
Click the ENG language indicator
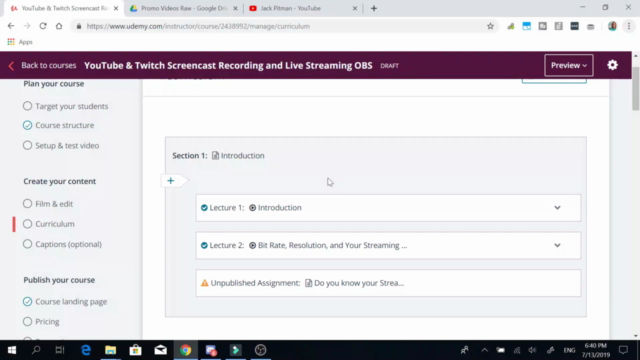(569, 350)
